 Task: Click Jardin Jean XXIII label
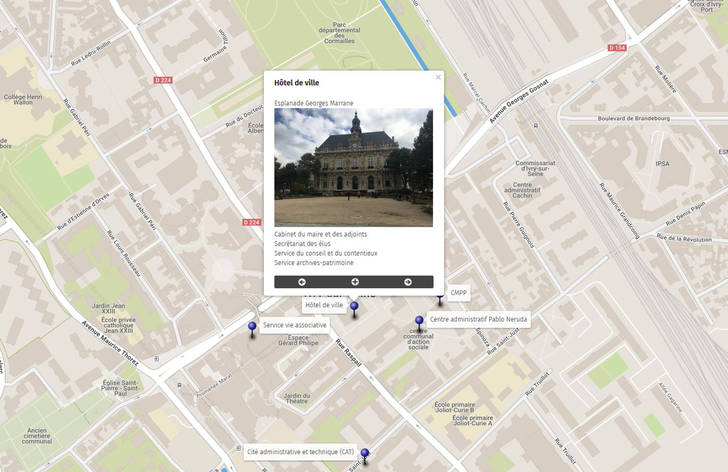coord(108,309)
